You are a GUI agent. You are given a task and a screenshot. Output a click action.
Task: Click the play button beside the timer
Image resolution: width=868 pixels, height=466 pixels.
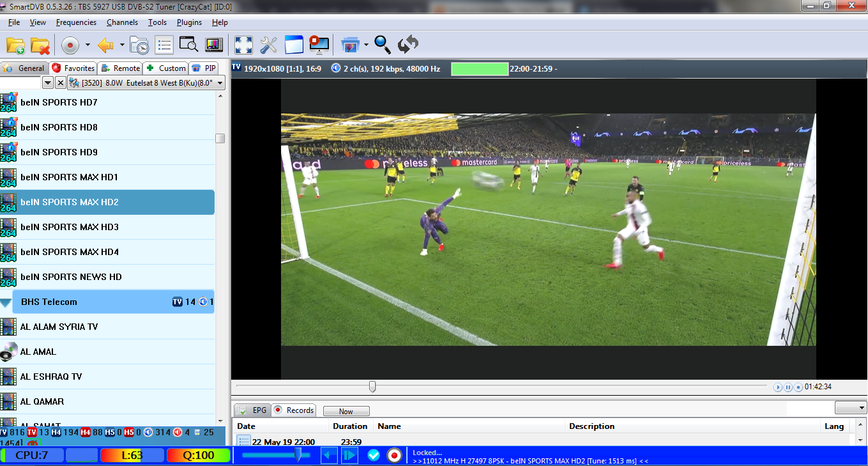click(x=778, y=387)
